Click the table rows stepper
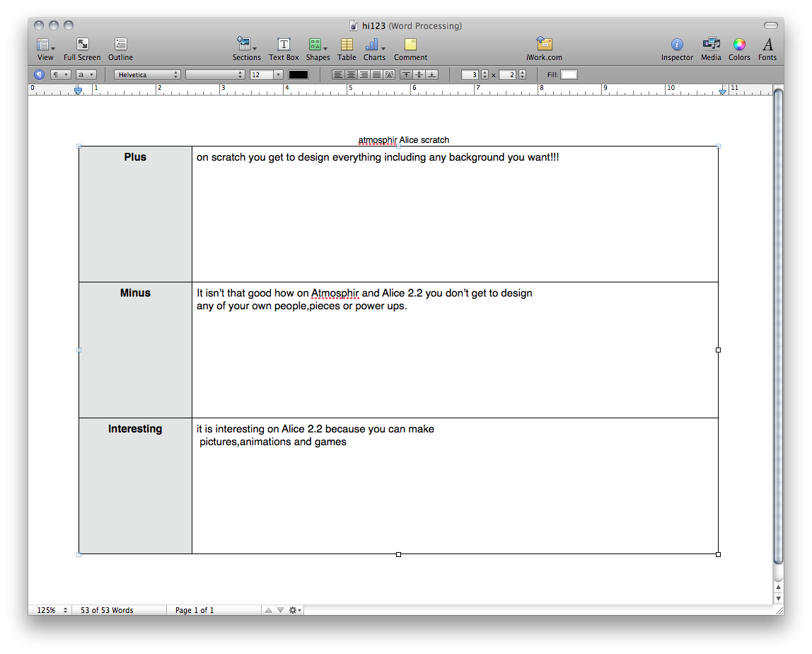The height and width of the screenshot is (654, 812). pos(485,74)
